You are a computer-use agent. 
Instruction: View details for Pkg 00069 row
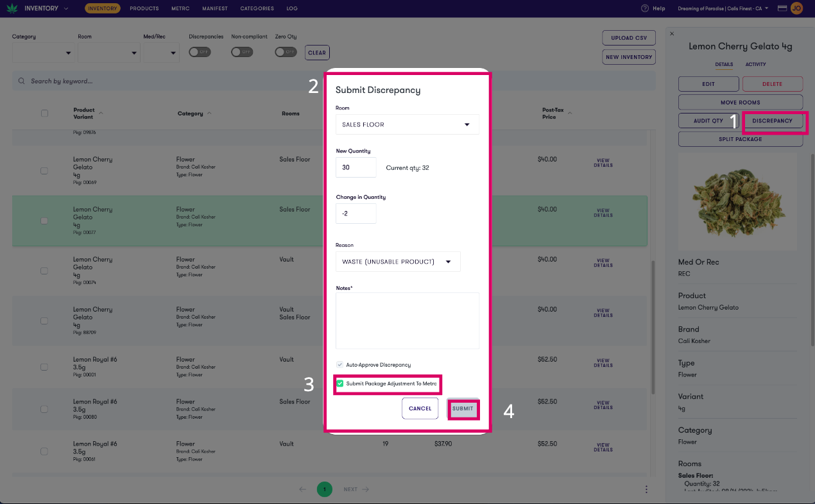coord(603,163)
